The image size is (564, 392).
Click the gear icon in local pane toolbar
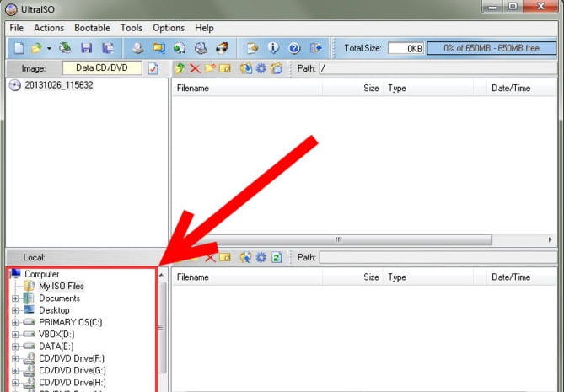click(261, 257)
